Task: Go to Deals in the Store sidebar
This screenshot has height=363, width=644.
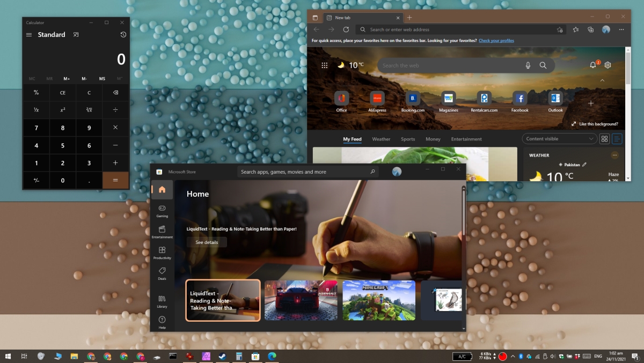Action: [x=162, y=273]
